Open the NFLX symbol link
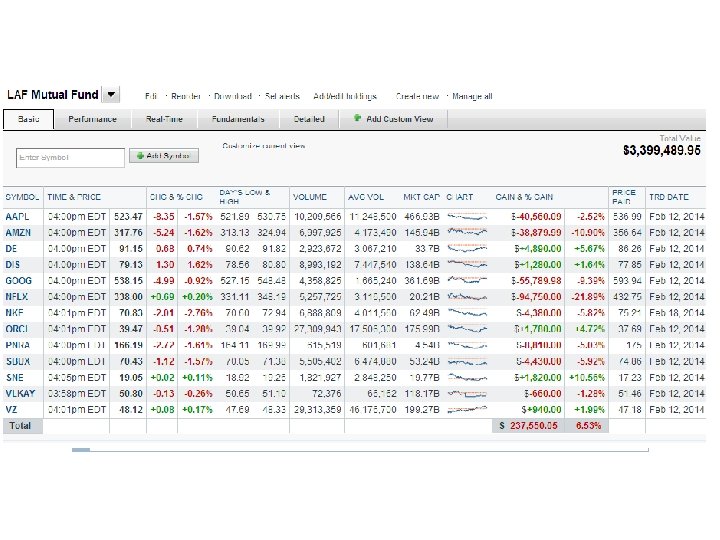The width and height of the screenshot is (720, 540). [x=17, y=297]
